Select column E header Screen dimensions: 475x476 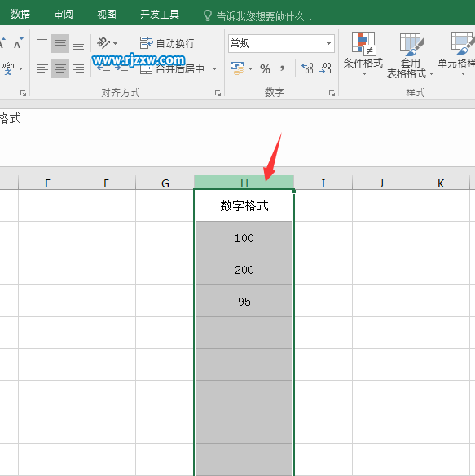click(47, 183)
